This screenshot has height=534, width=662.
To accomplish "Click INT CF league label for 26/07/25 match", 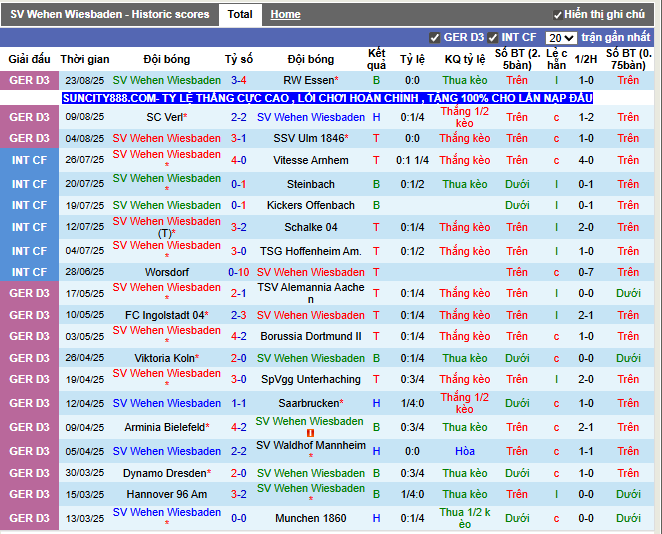I will click(x=30, y=160).
